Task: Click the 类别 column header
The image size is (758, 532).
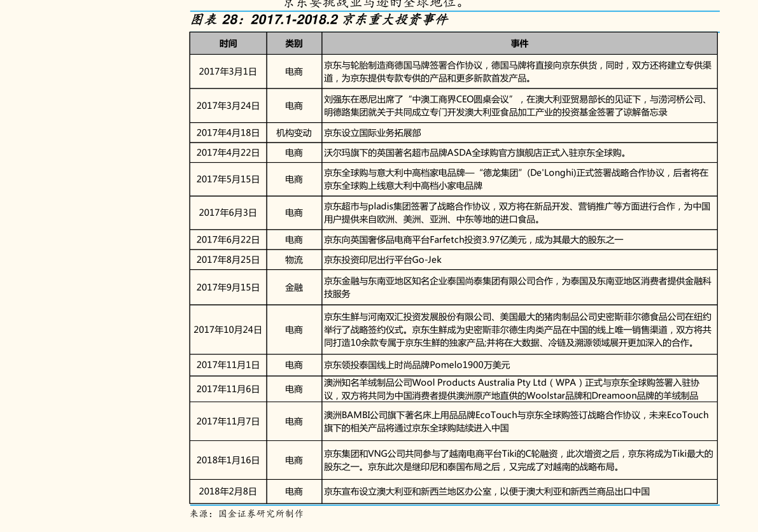Action: (x=294, y=43)
